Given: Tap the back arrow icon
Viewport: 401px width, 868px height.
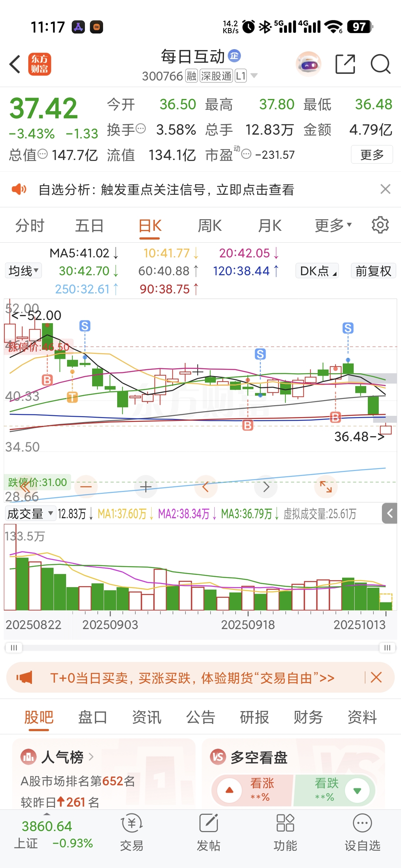Looking at the screenshot, I should tap(15, 64).
